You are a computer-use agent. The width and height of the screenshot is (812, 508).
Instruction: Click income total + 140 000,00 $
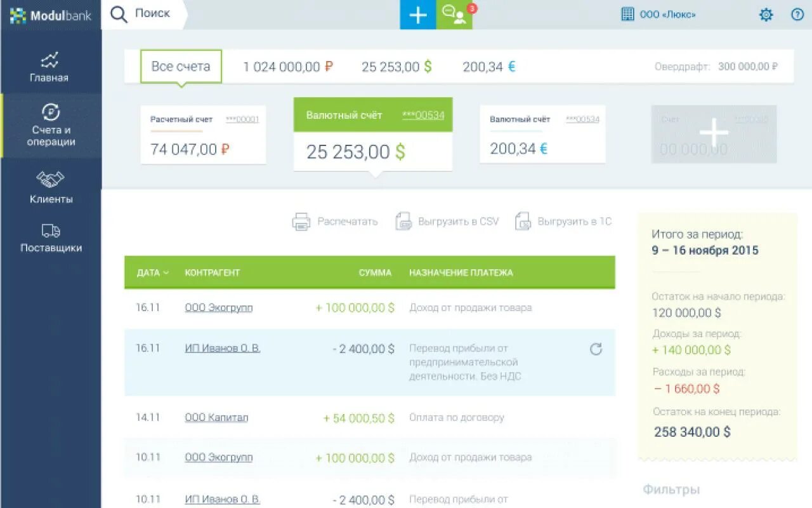pyautogui.click(x=691, y=350)
